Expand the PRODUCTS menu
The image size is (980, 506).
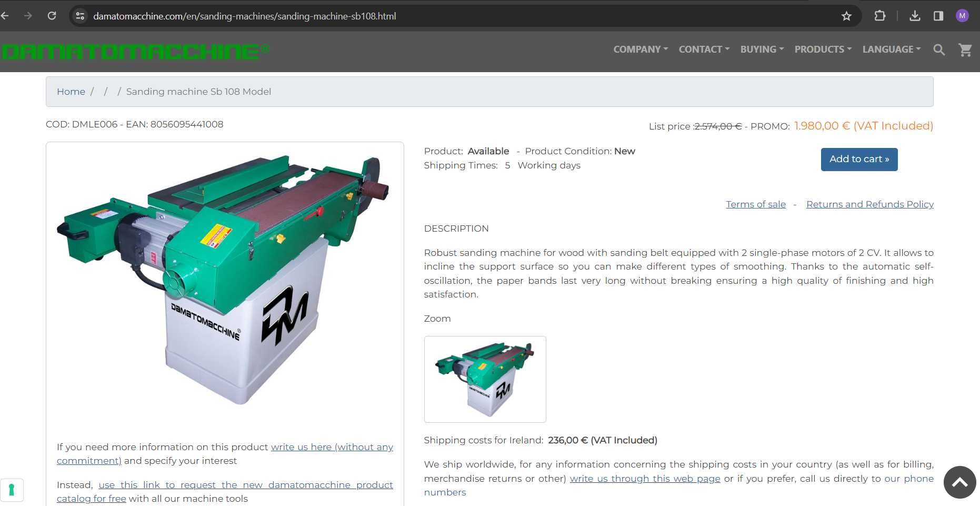pyautogui.click(x=823, y=49)
